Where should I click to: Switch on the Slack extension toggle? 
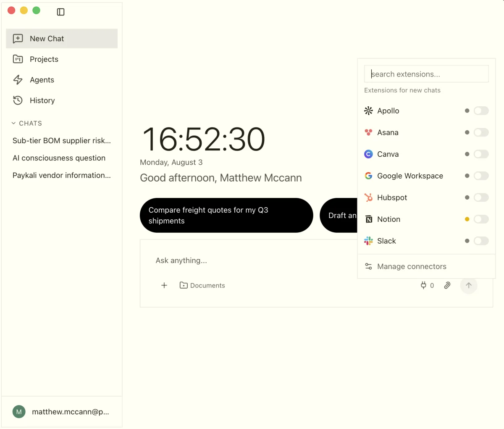[x=481, y=241]
